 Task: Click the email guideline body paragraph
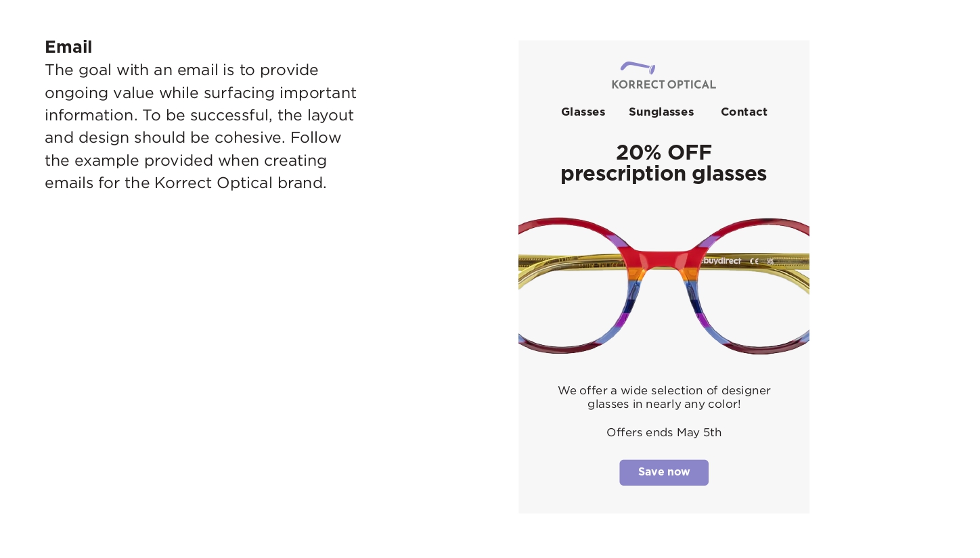pyautogui.click(x=200, y=126)
